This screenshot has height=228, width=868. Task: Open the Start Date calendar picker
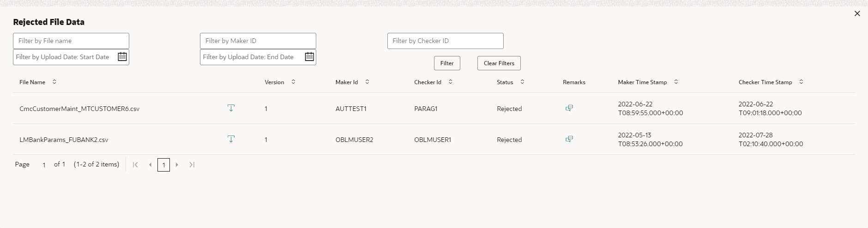pos(122,57)
